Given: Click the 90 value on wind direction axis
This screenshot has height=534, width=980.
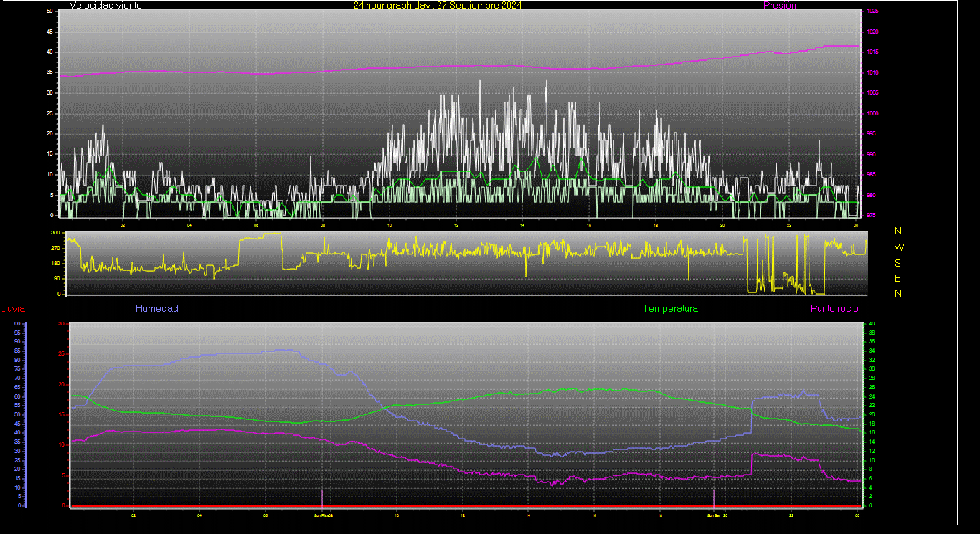Looking at the screenshot, I should [x=56, y=279].
